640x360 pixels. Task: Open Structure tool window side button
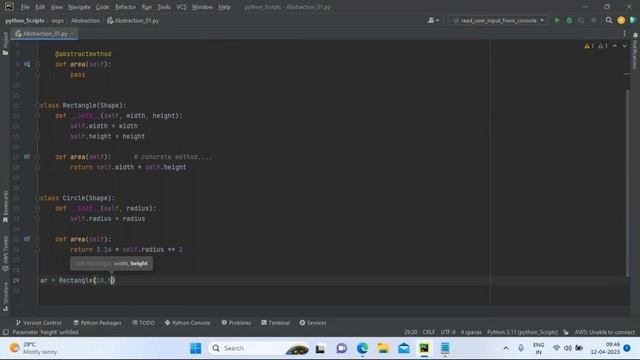click(x=5, y=297)
